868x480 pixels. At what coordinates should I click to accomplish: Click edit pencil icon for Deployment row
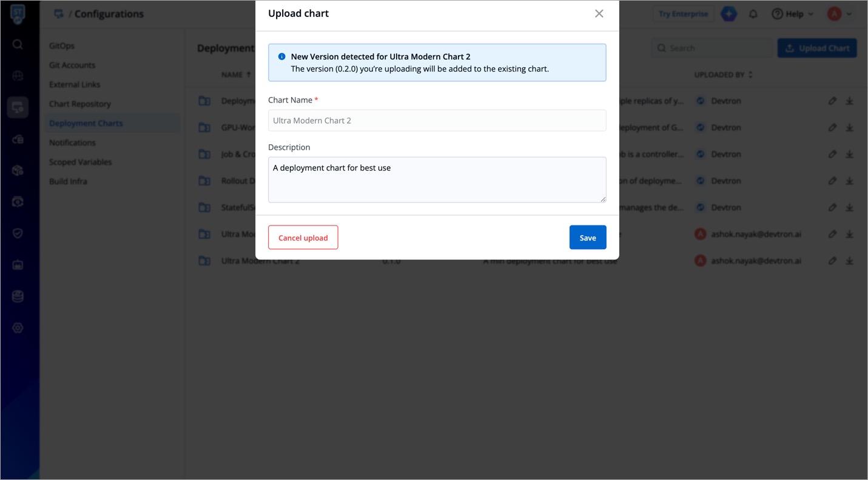tap(832, 101)
